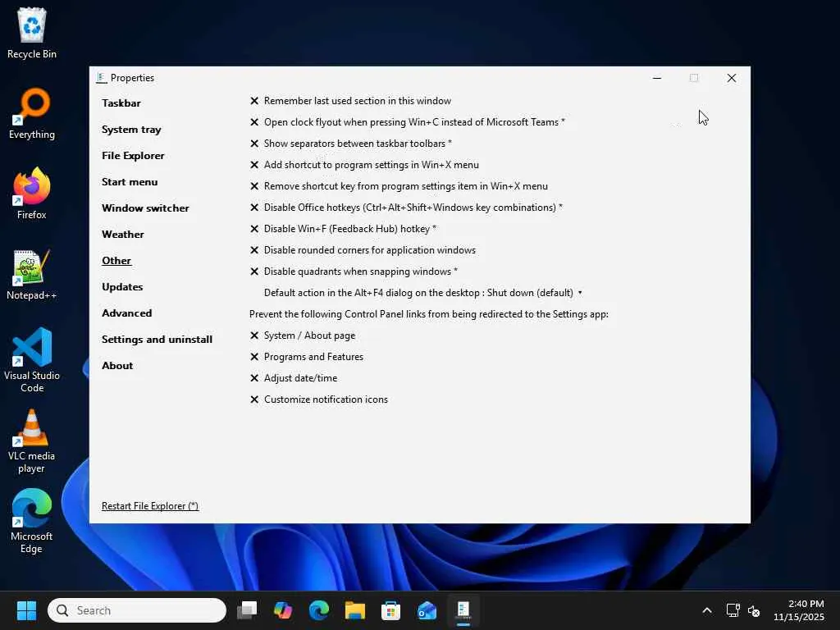Viewport: 840px width, 630px height.
Task: Open VLC media player shortcut
Action: tap(32, 441)
